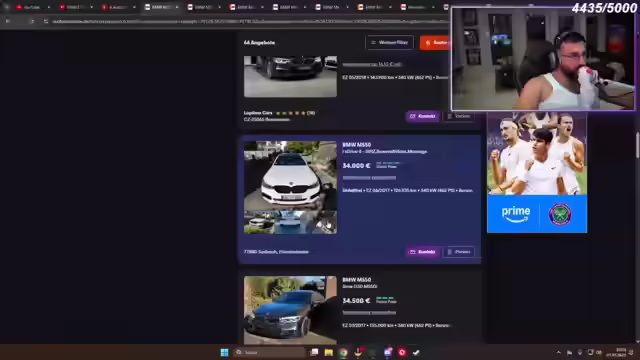Switch to the fifth browser tab
Image resolution: width=640 pixels, height=360 pixels.
(x=203, y=7)
